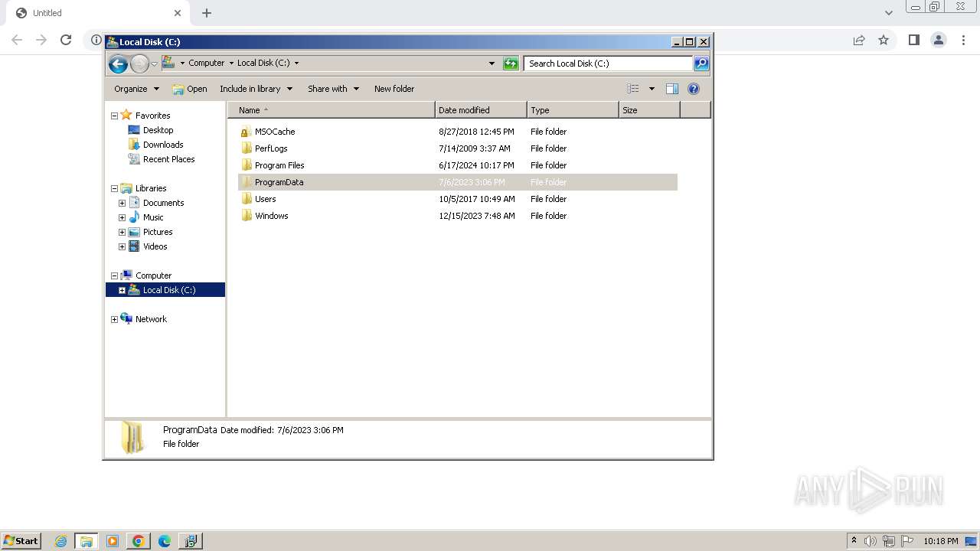This screenshot has height=551, width=980.
Task: Open the Organize menu
Action: pyautogui.click(x=136, y=89)
